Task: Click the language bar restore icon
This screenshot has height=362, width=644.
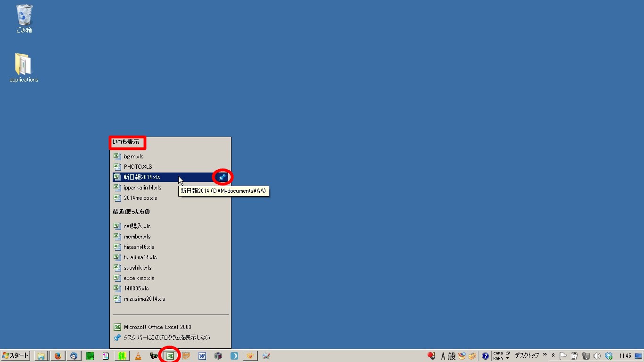Action: click(508, 353)
